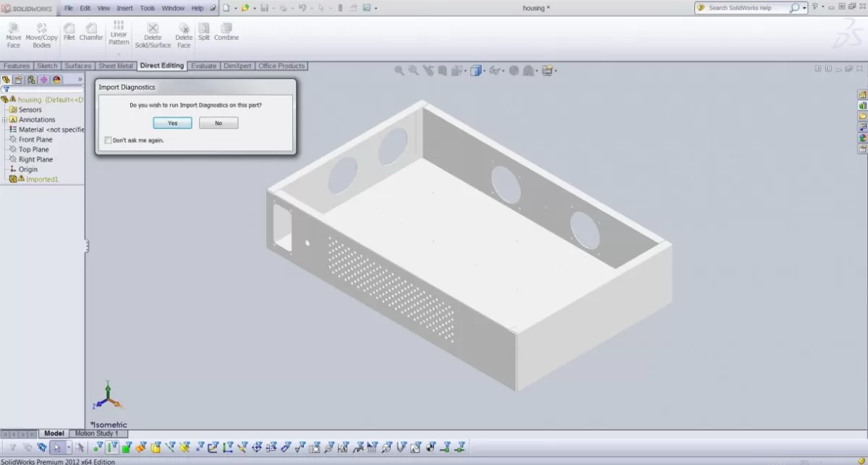The image size is (868, 465).
Task: Switch to the ConfigurationManager tab icon
Action: point(31,80)
